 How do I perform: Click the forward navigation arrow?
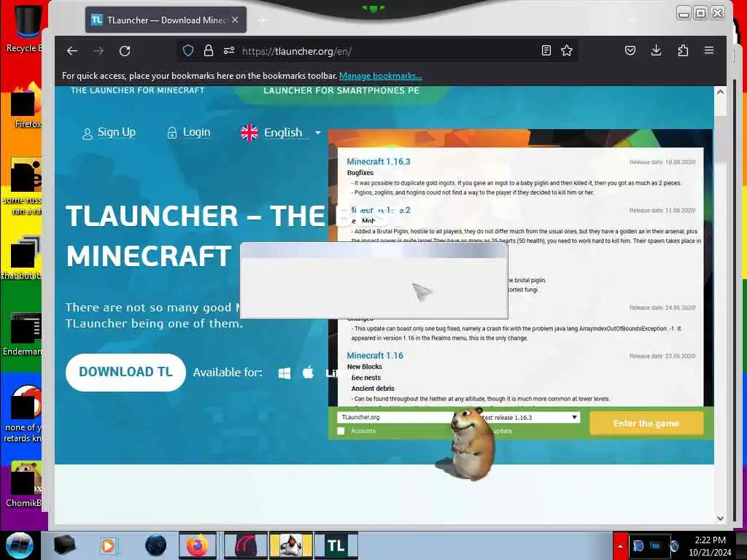click(x=98, y=51)
